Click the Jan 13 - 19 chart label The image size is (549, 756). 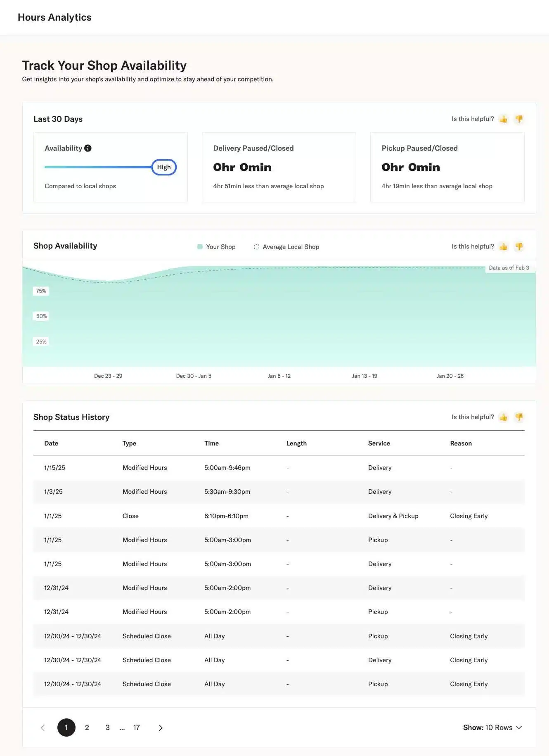364,376
